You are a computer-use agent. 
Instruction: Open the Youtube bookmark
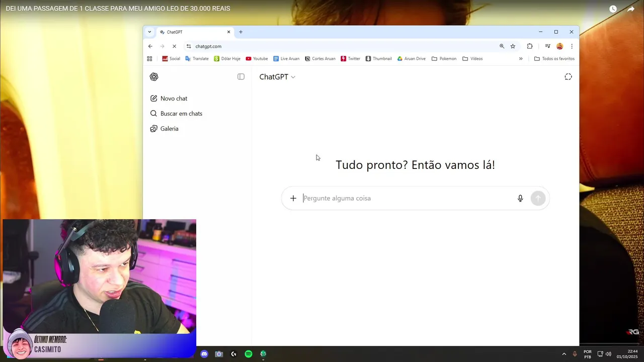(x=257, y=59)
